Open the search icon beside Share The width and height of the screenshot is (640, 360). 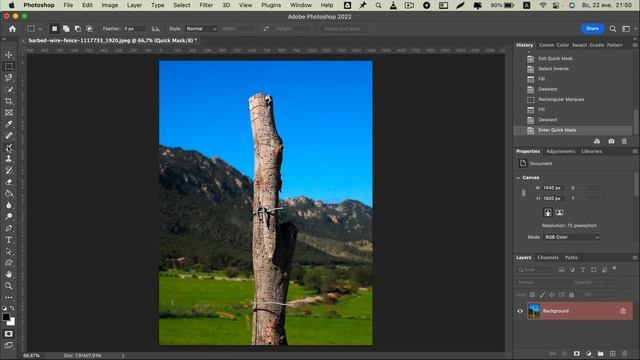point(613,29)
